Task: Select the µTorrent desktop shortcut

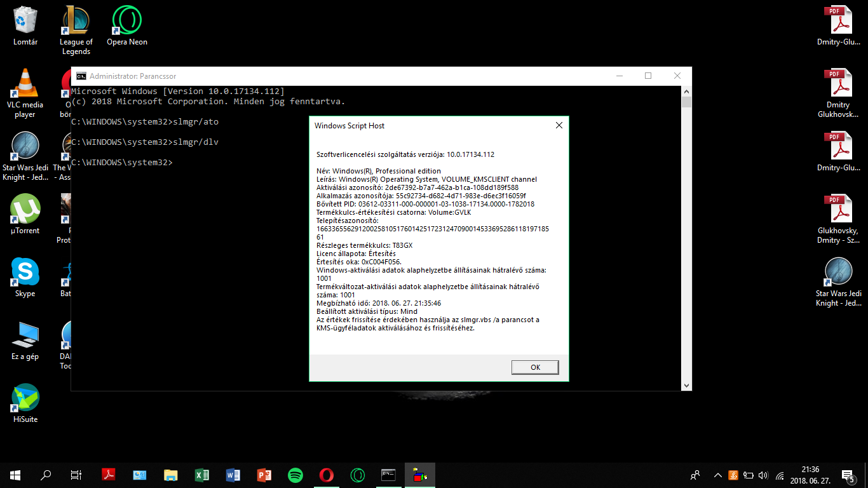Action: (x=25, y=215)
